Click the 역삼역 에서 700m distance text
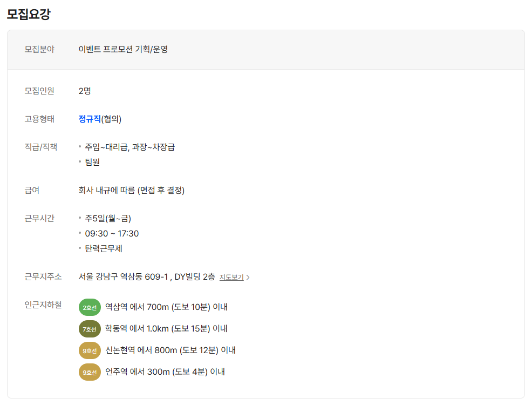Image resolution: width=532 pixels, height=412 pixels. [166, 307]
